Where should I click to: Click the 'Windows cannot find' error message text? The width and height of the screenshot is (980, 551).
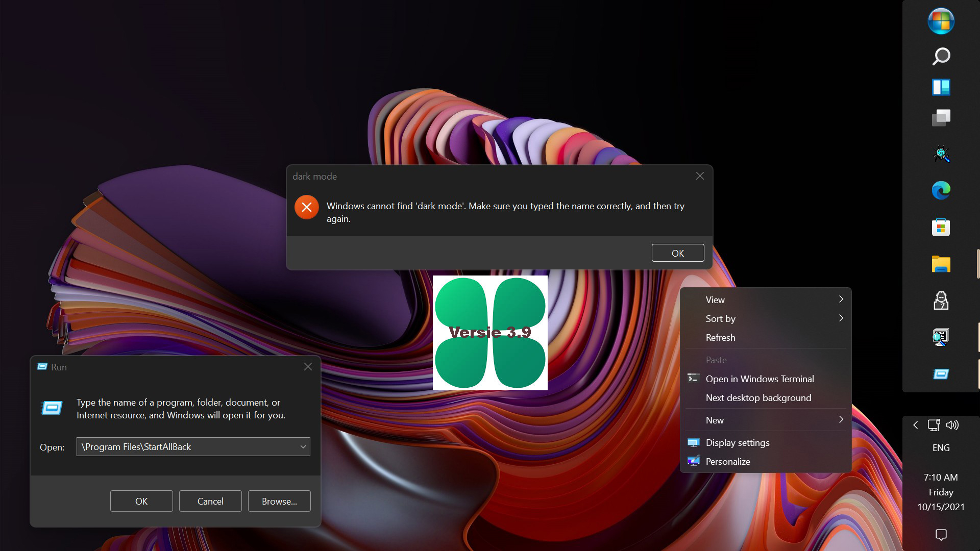[505, 212]
